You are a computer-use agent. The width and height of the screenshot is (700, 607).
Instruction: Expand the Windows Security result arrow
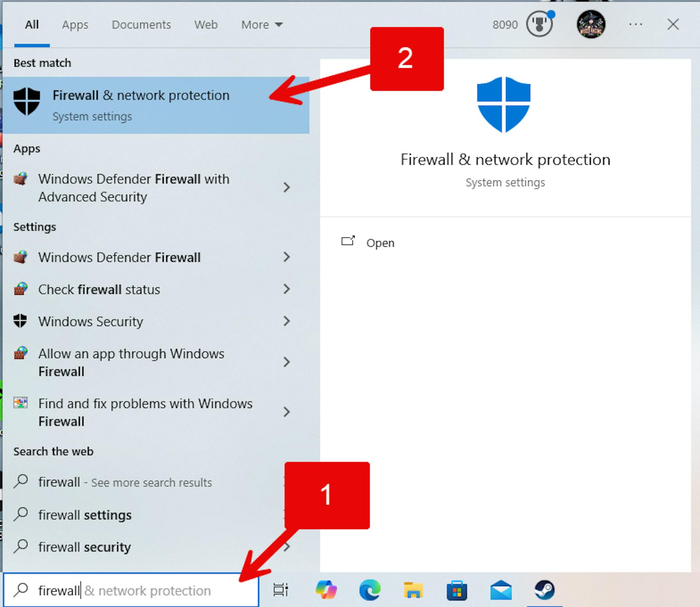[x=287, y=321]
